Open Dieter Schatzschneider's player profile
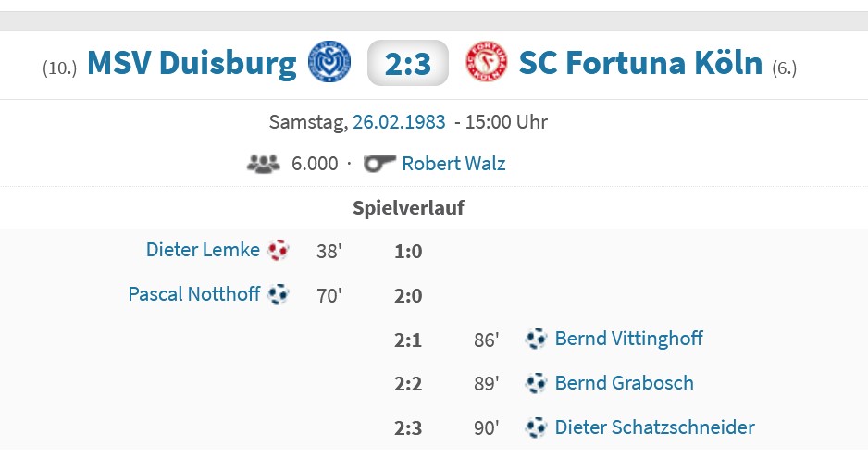Viewport: 868px width, 458px height. coord(654,427)
